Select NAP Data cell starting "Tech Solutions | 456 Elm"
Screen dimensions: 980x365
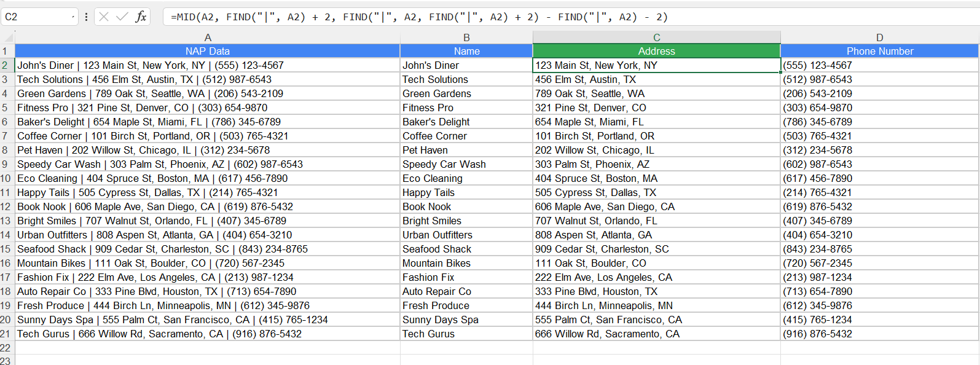208,79
